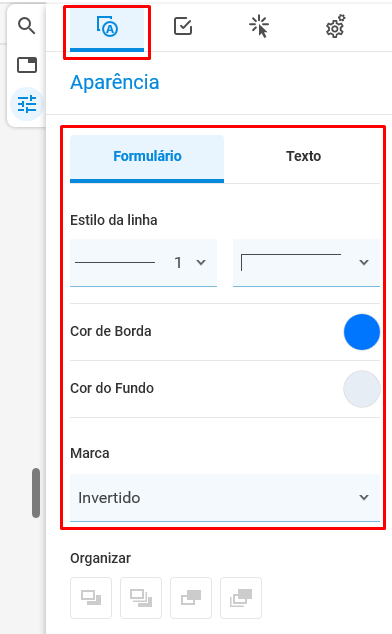Viewport: 392px width, 634px height.
Task: Open the Appearance tab icon
Action: [107, 29]
